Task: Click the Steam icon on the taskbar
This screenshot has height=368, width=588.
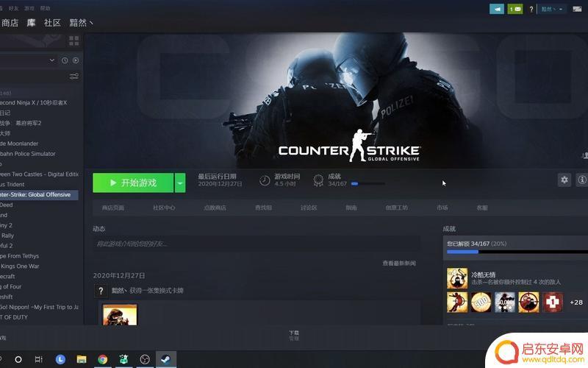Action: [166, 359]
